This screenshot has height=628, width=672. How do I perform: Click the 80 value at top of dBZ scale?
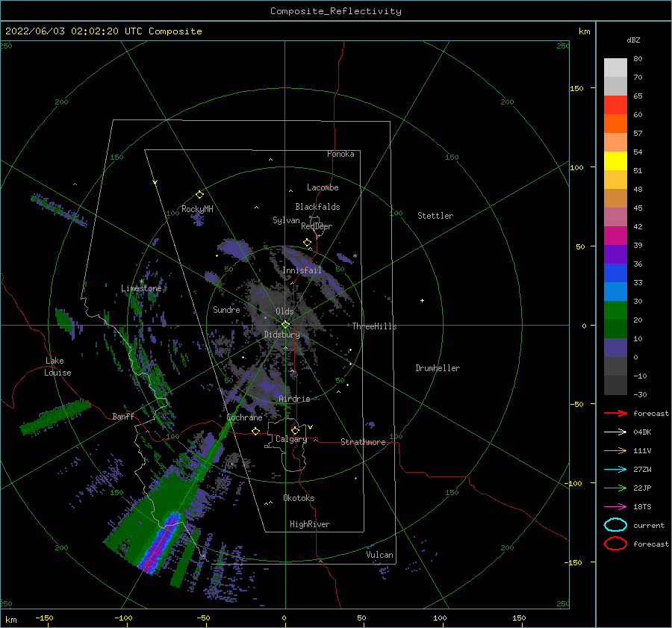coord(638,59)
